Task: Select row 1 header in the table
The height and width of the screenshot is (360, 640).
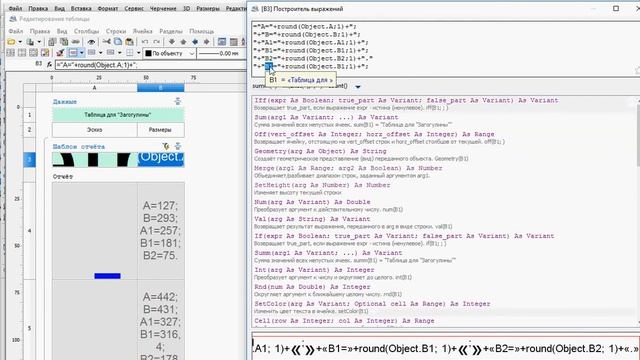Action: click(x=29, y=115)
